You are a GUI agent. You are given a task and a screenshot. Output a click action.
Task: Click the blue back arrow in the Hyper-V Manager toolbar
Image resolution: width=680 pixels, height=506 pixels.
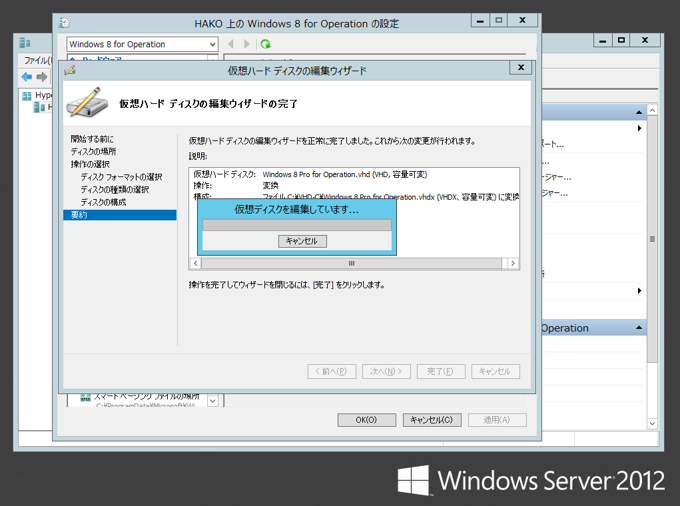27,77
